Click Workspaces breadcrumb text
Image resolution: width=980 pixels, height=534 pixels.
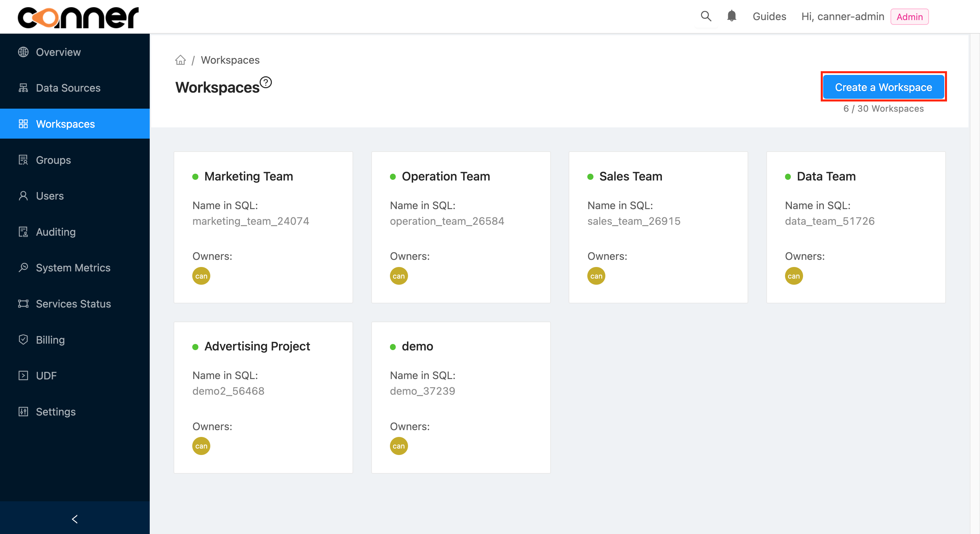pos(230,60)
